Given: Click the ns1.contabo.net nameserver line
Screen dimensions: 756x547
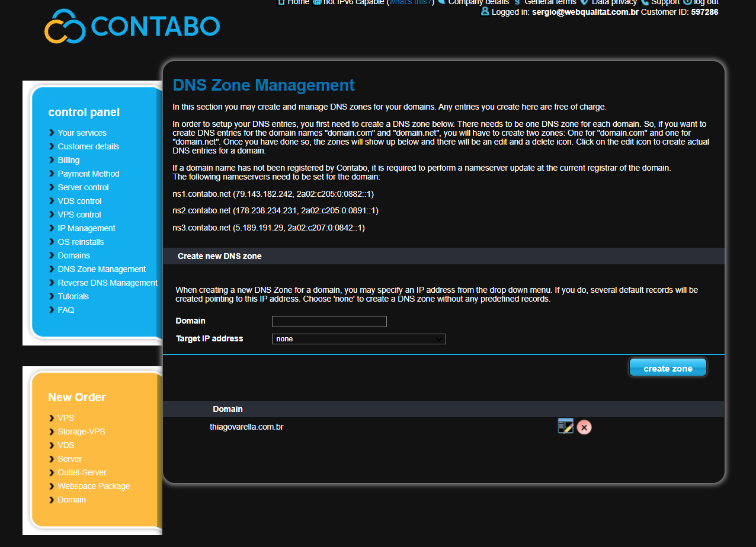Looking at the screenshot, I should pos(273,194).
